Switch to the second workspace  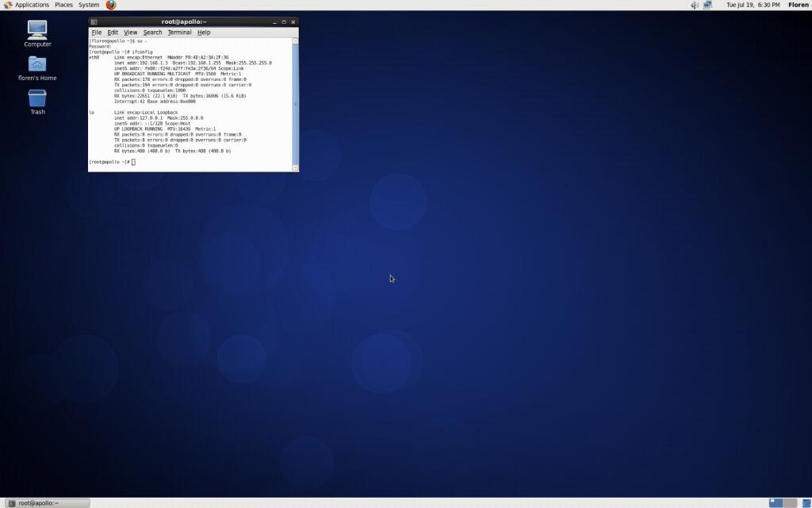pos(790,502)
